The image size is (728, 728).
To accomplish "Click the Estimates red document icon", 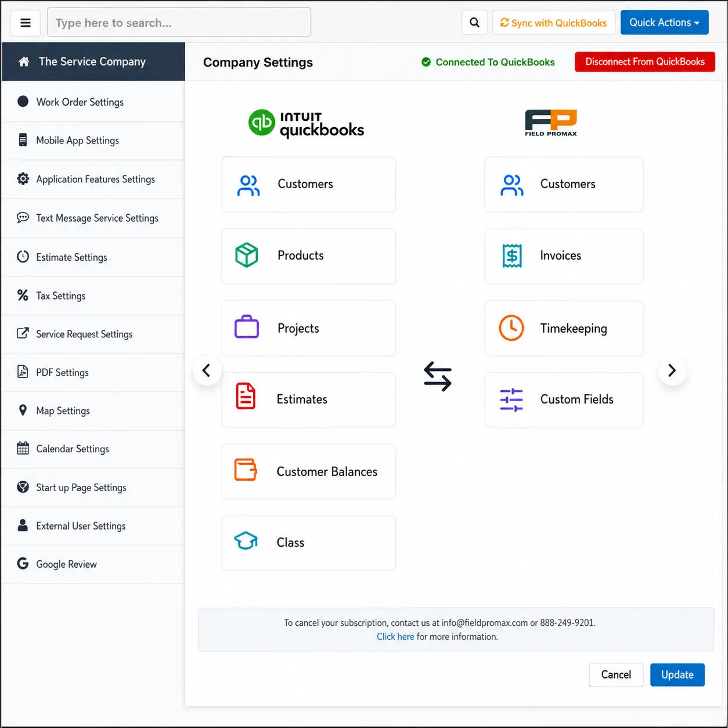I will click(x=246, y=397).
